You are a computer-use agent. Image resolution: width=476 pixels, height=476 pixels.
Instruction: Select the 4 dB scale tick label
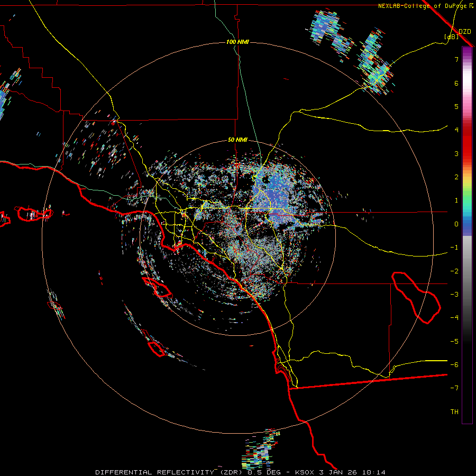coord(456,130)
